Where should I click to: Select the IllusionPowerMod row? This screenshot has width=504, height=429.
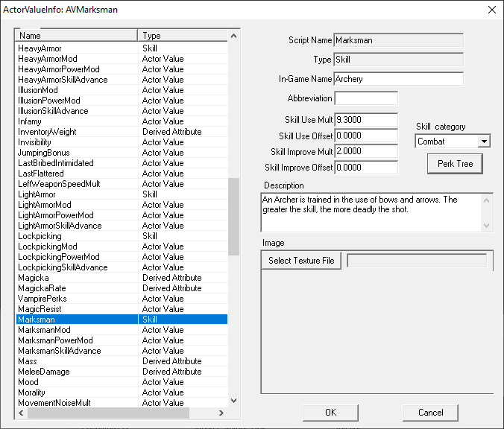tap(122, 101)
